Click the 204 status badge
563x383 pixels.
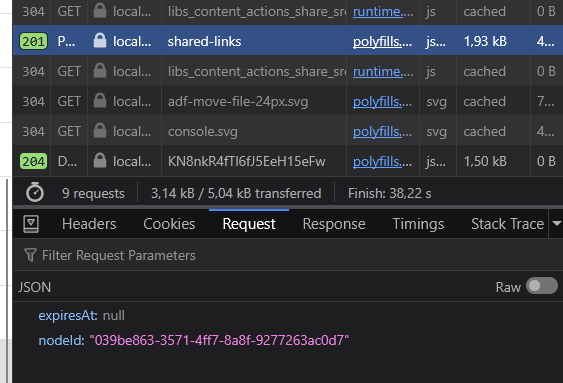(33, 161)
